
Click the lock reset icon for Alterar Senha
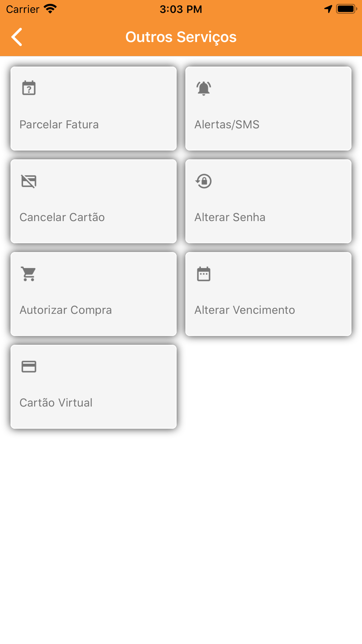tap(204, 181)
